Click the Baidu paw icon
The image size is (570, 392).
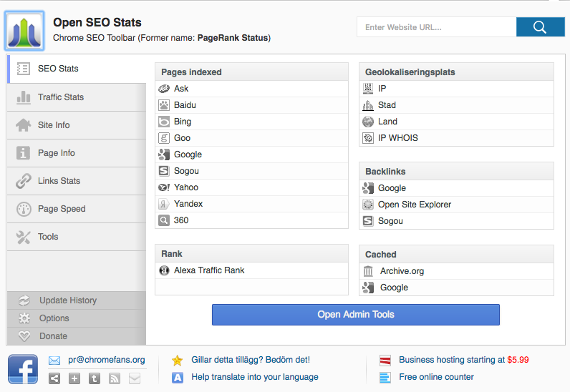[164, 105]
